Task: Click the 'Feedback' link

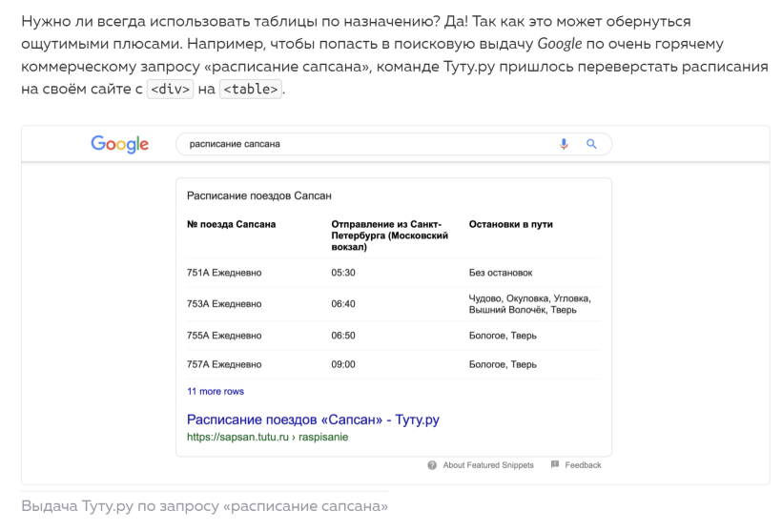Action: pos(583,465)
